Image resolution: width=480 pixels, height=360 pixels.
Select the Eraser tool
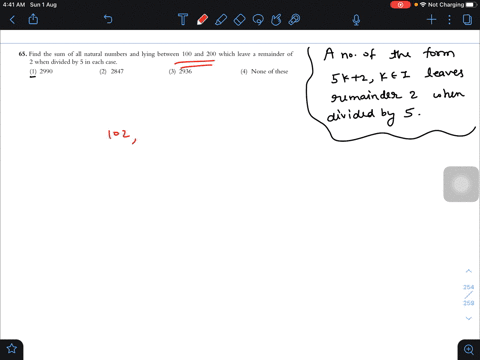tap(239, 20)
